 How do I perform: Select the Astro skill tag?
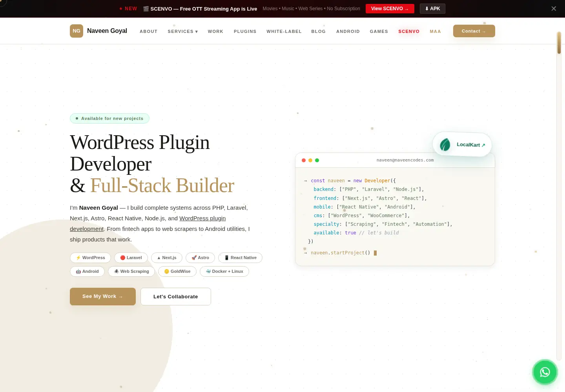pyautogui.click(x=200, y=258)
